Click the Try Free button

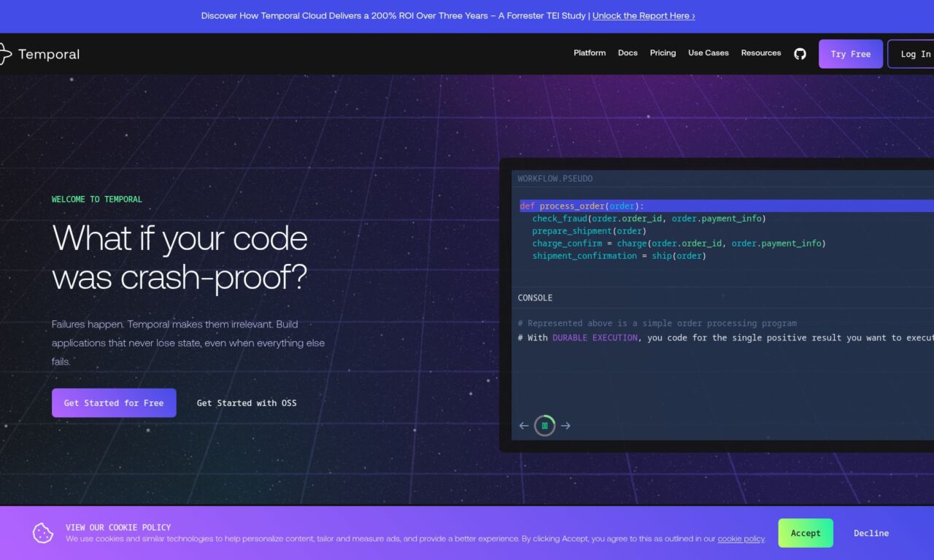(x=851, y=54)
